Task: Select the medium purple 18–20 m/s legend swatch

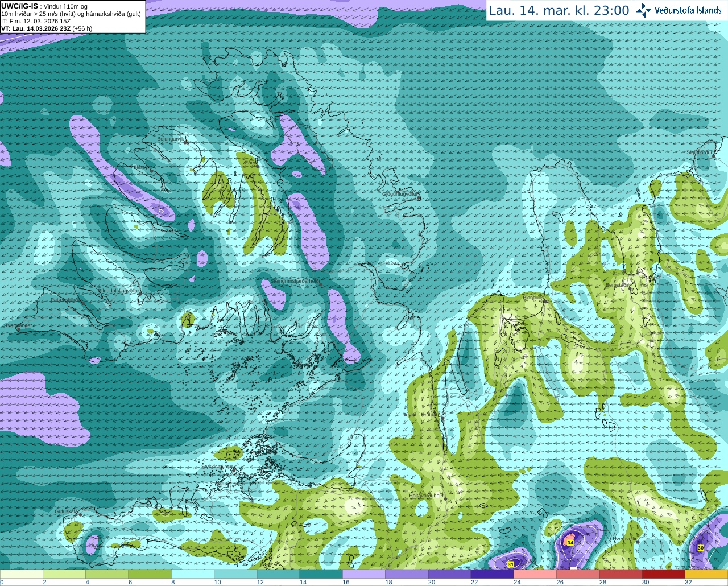Action: (407, 574)
